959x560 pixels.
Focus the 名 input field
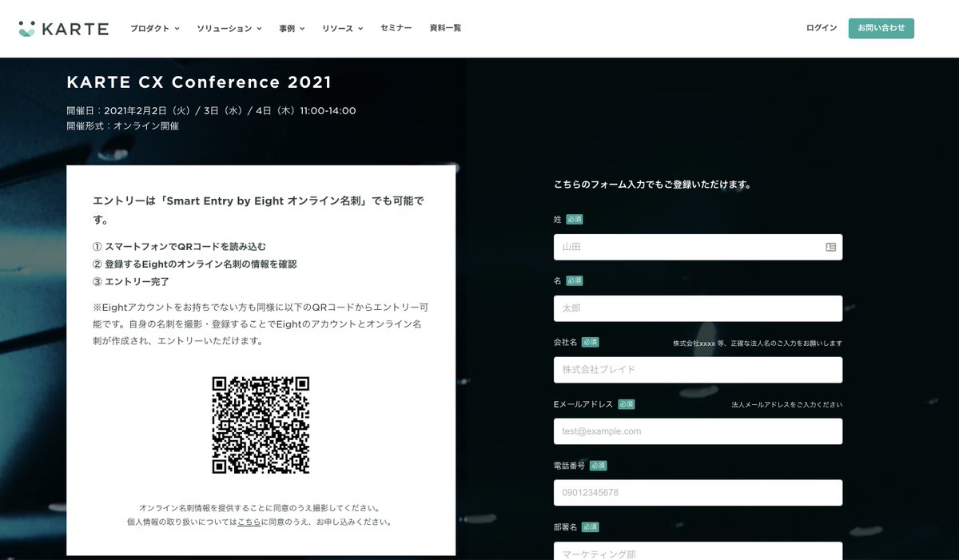point(698,308)
